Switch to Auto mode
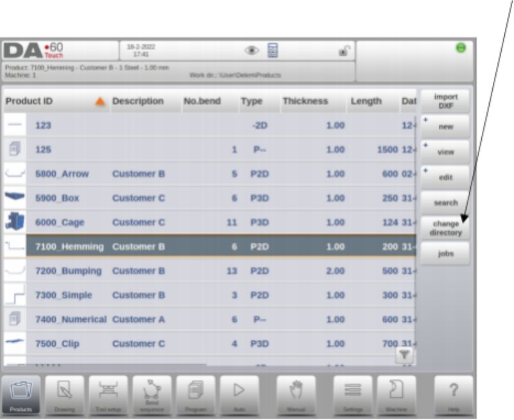 (239, 395)
